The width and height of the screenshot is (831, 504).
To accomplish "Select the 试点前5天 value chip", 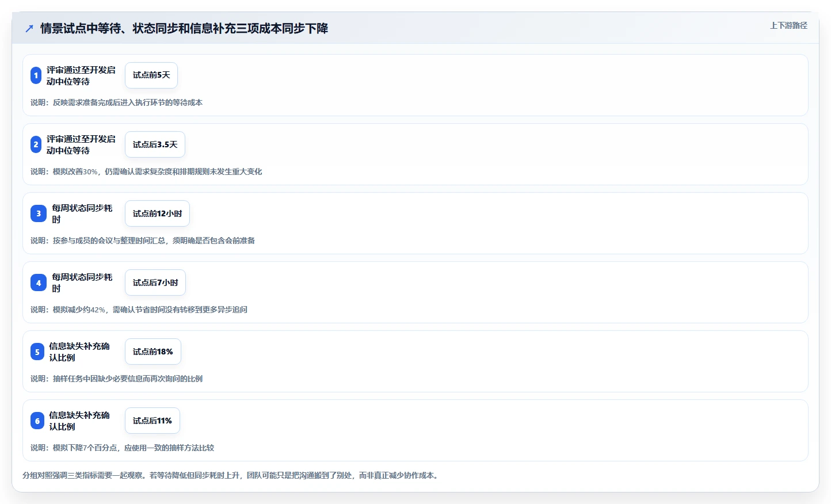I will pyautogui.click(x=151, y=75).
